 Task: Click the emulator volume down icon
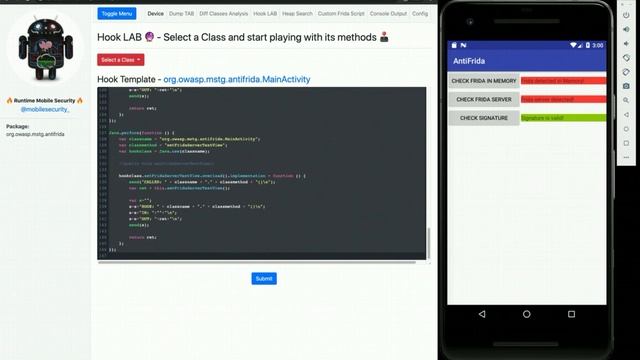pos(626,44)
